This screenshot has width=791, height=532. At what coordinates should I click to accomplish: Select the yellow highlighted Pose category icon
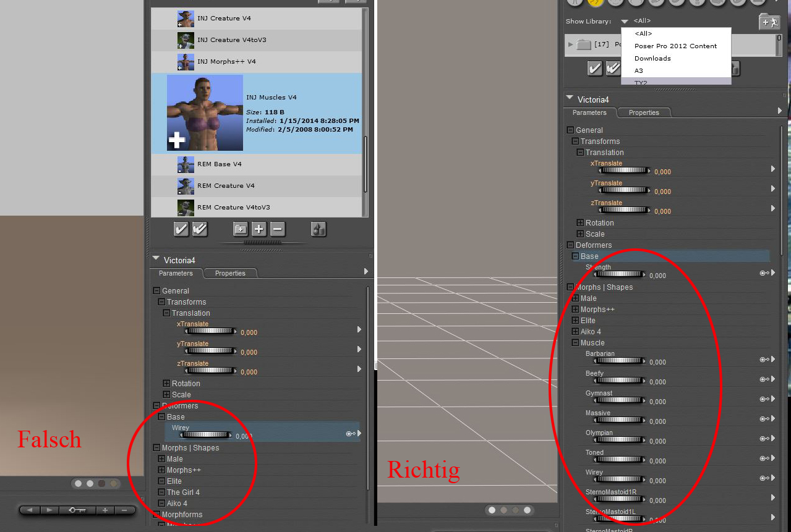tap(596, 2)
